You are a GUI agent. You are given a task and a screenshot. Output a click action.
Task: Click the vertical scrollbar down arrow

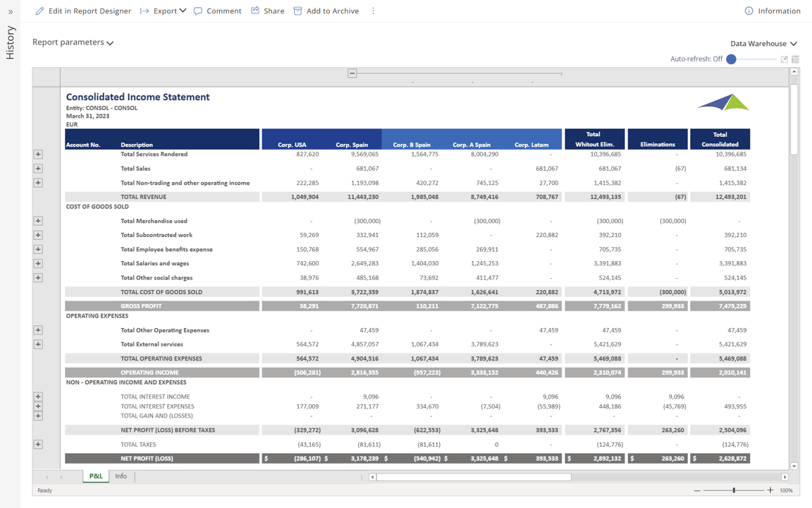coord(794,466)
